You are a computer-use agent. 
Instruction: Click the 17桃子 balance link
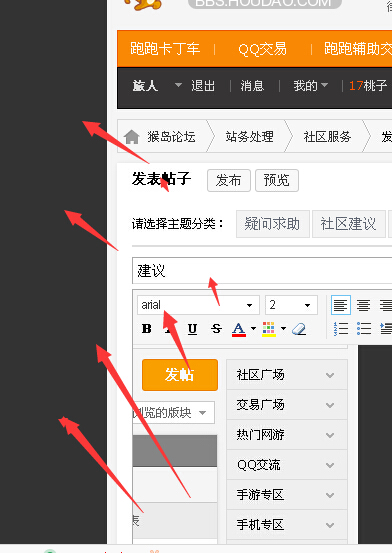click(368, 86)
